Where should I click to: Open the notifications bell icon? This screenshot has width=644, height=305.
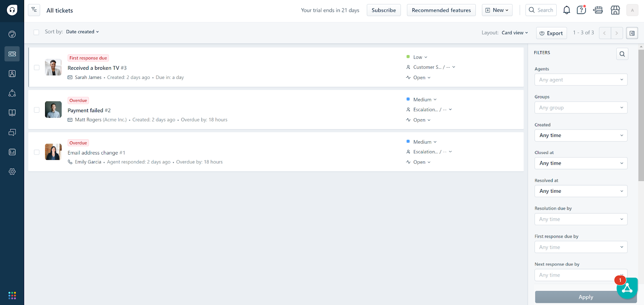[x=566, y=10]
